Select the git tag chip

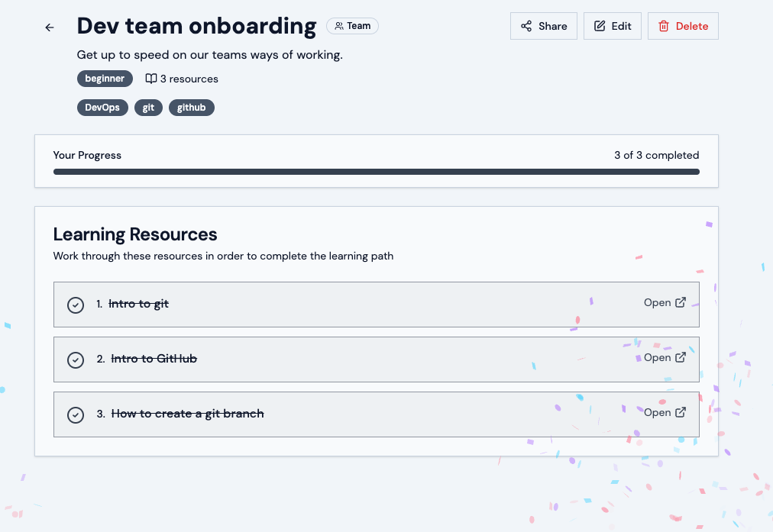(x=148, y=108)
